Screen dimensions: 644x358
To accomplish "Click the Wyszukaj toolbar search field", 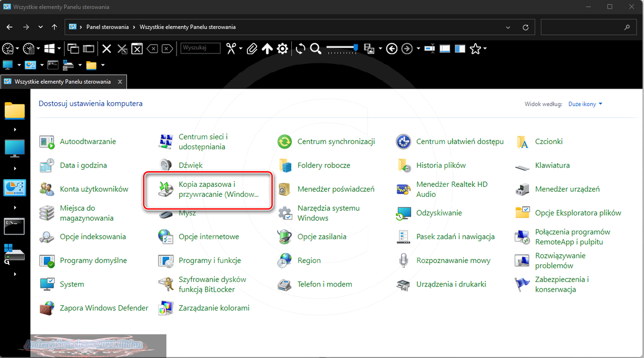I will [200, 48].
